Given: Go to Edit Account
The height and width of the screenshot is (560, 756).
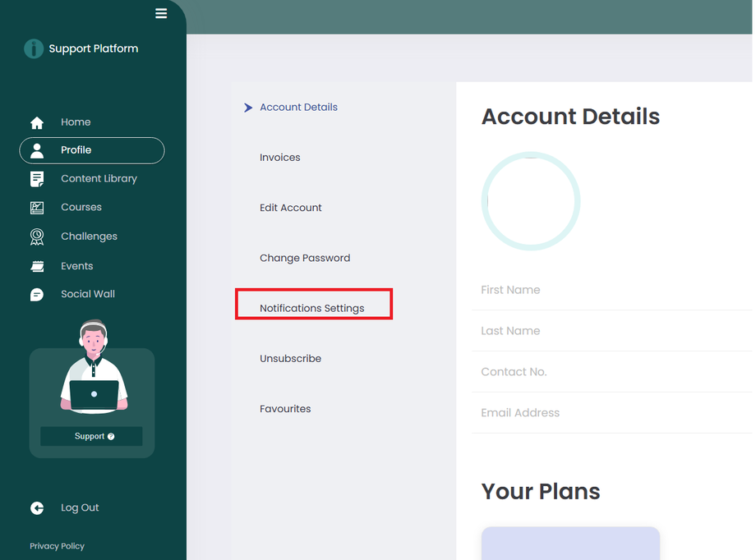Looking at the screenshot, I should click(x=291, y=208).
